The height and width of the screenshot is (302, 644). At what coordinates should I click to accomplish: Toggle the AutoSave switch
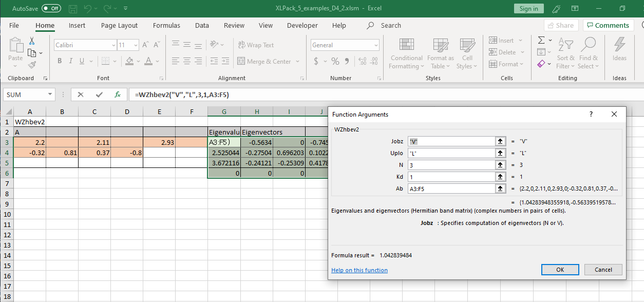coord(51,8)
